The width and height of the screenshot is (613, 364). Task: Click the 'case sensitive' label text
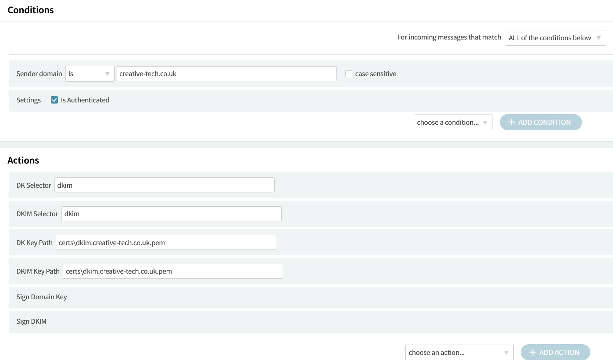click(x=376, y=74)
